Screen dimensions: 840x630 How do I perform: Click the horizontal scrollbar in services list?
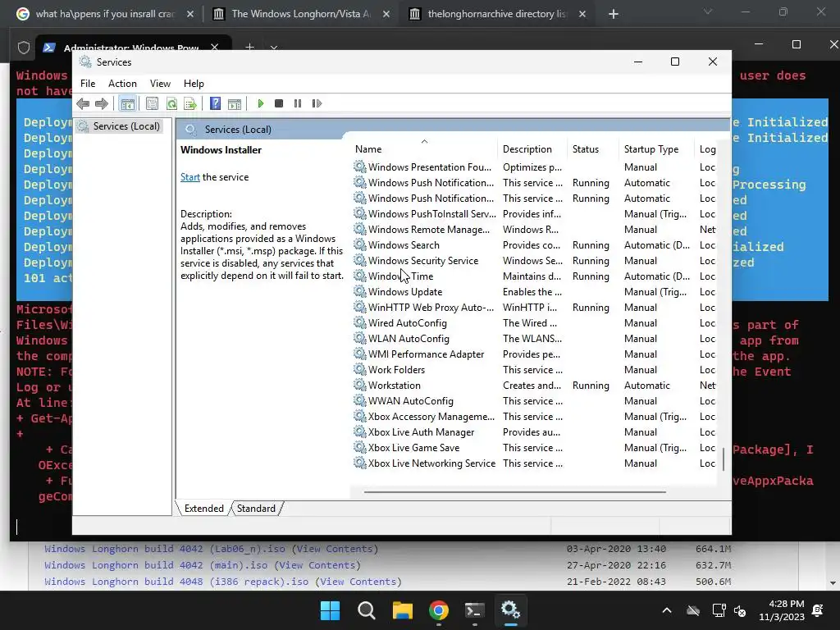pyautogui.click(x=515, y=492)
